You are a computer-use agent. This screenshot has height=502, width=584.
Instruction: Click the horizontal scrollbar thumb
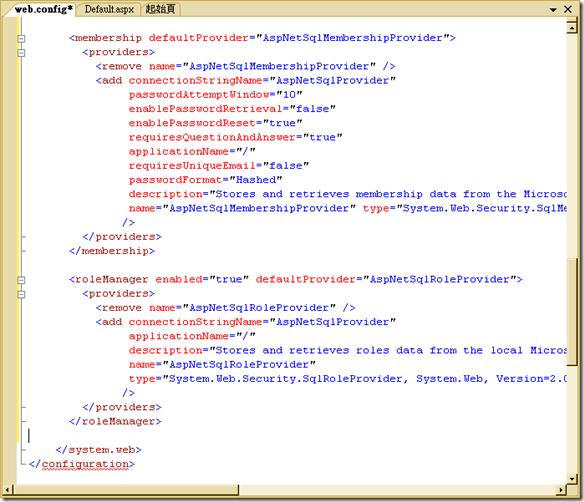click(126, 490)
